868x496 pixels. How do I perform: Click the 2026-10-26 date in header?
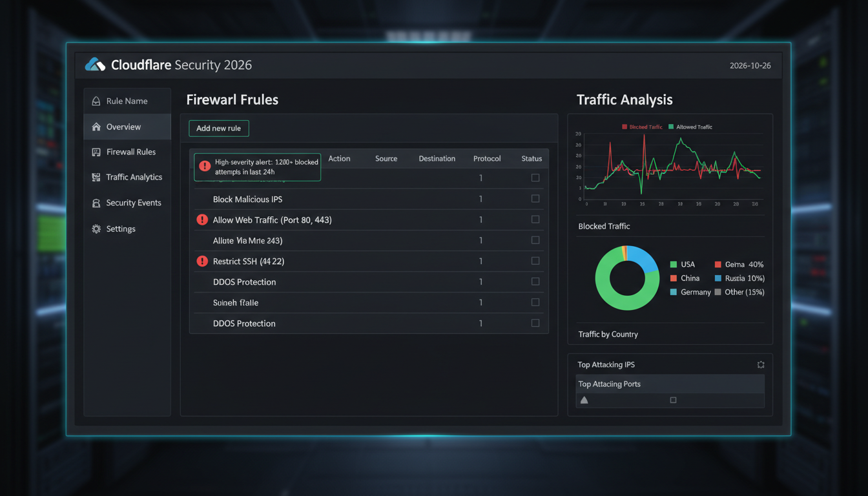[x=750, y=66]
